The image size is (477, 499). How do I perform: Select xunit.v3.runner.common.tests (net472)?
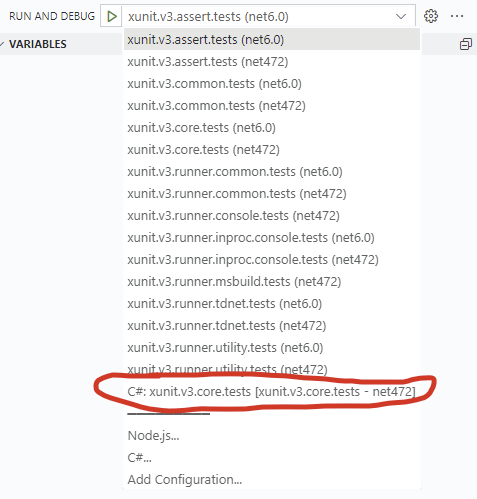point(272,194)
